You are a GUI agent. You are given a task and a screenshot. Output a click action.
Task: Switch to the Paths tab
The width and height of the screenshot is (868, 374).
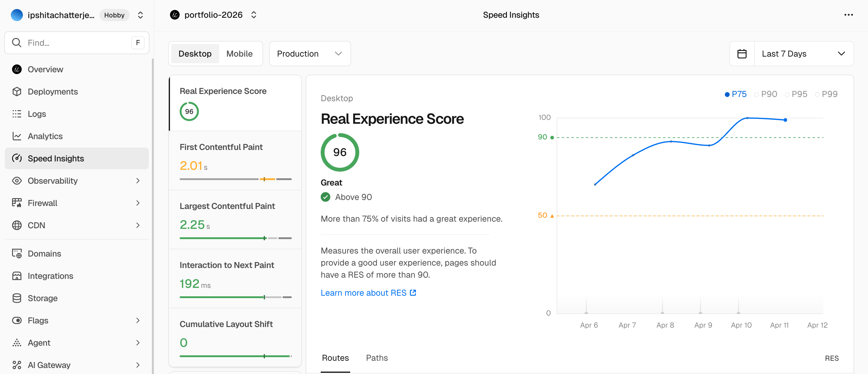377,358
